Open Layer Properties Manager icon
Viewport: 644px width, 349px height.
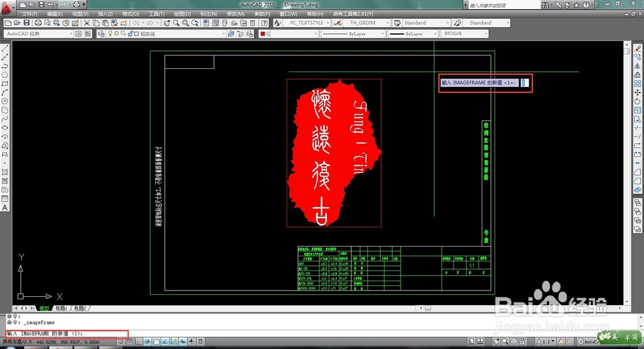pyautogui.click(x=101, y=33)
